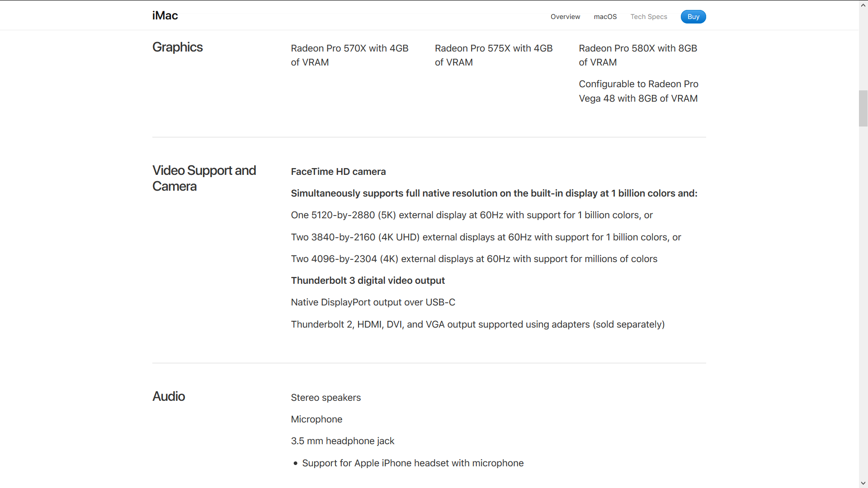Screen dimensions: 868x488
Task: Click the 5K external display line
Action: [x=472, y=215]
